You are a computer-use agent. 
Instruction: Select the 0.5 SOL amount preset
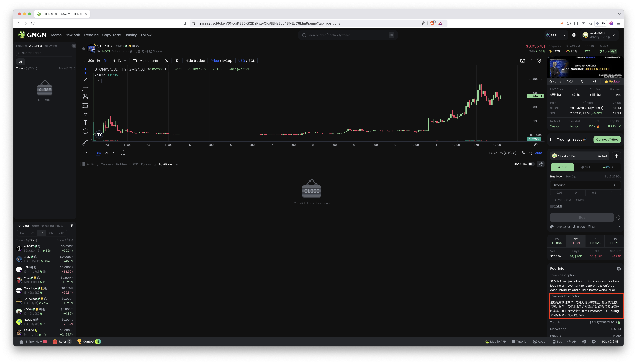[594, 192]
